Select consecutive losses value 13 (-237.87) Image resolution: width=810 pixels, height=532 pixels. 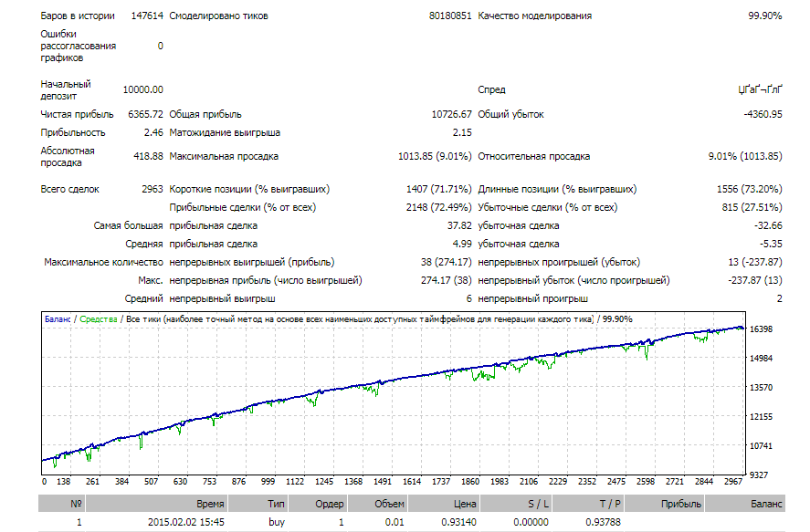(754, 262)
